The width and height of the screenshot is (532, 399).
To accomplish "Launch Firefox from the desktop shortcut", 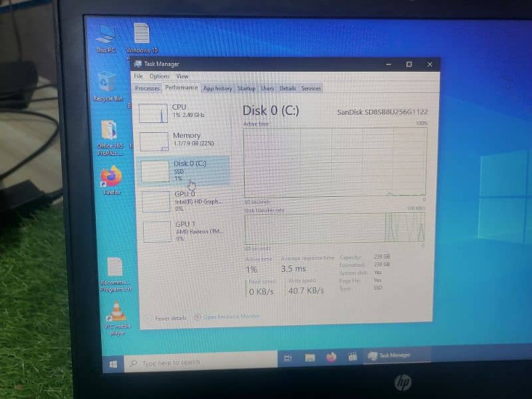I will 111,178.
